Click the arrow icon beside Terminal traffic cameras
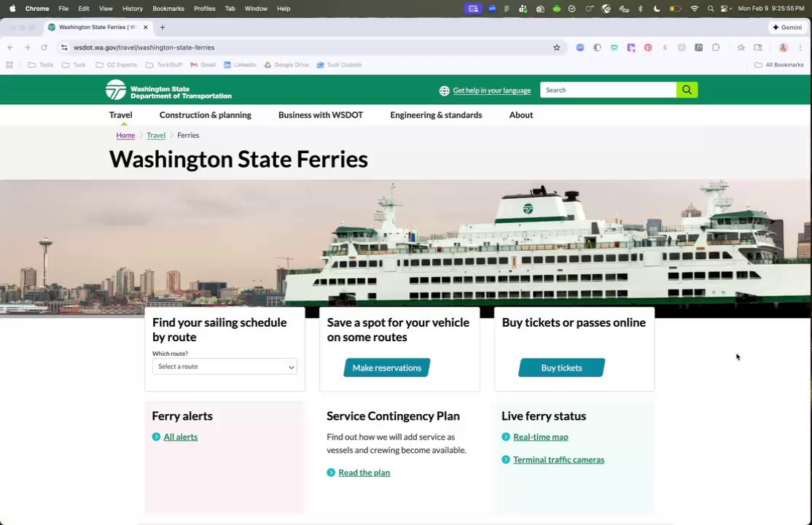This screenshot has width=812, height=525. click(506, 459)
